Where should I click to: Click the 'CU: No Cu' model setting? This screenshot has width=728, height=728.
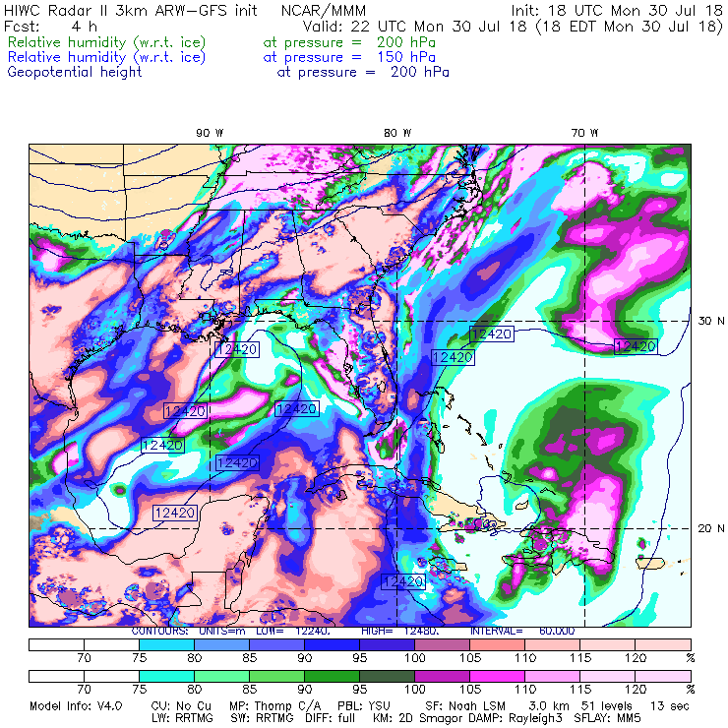click(x=181, y=706)
